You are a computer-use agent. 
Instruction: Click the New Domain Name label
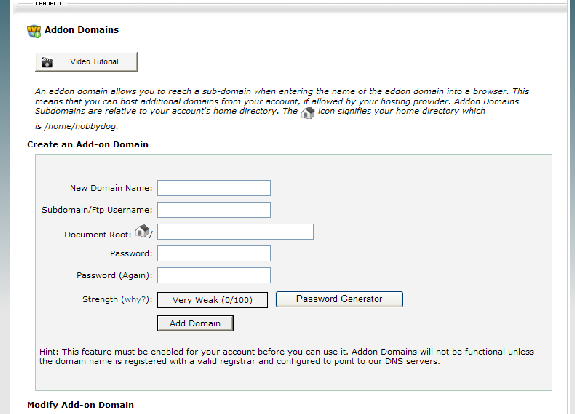pos(111,188)
